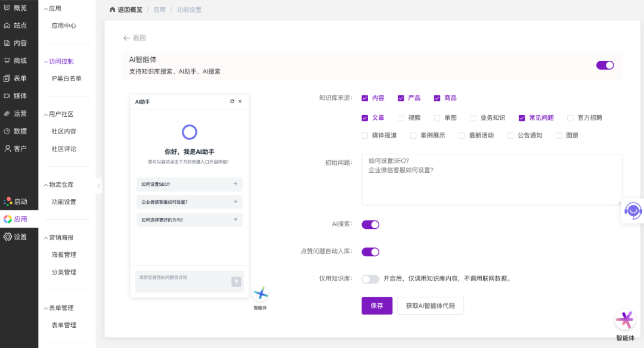Turn on the 仅用知识库 switch
The image size is (644, 348).
click(370, 279)
